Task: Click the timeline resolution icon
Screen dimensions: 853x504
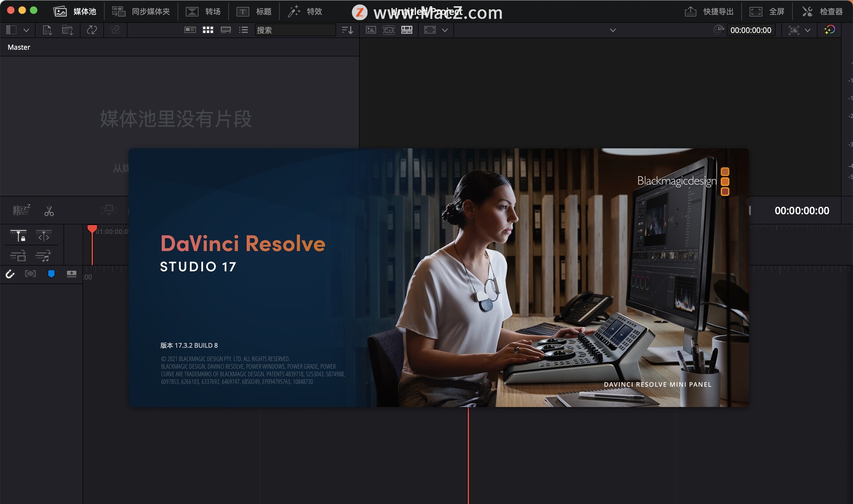Action: coord(794,30)
